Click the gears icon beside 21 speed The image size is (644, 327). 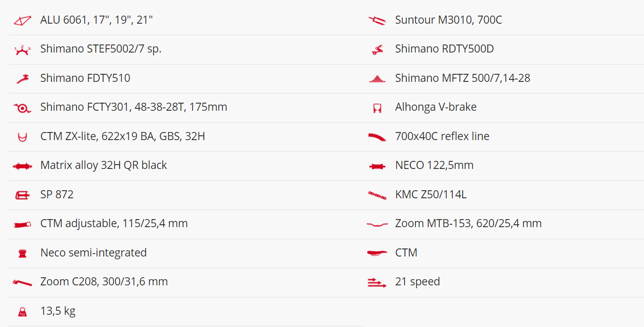(x=377, y=283)
